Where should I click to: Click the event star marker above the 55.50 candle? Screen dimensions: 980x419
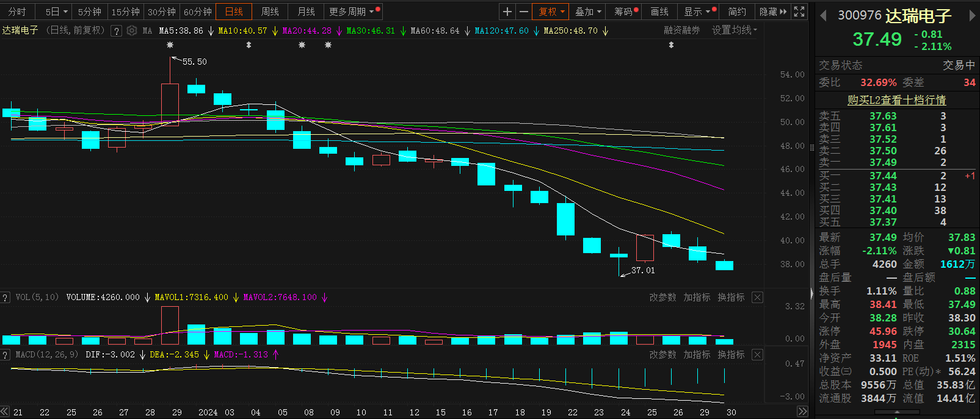(170, 45)
